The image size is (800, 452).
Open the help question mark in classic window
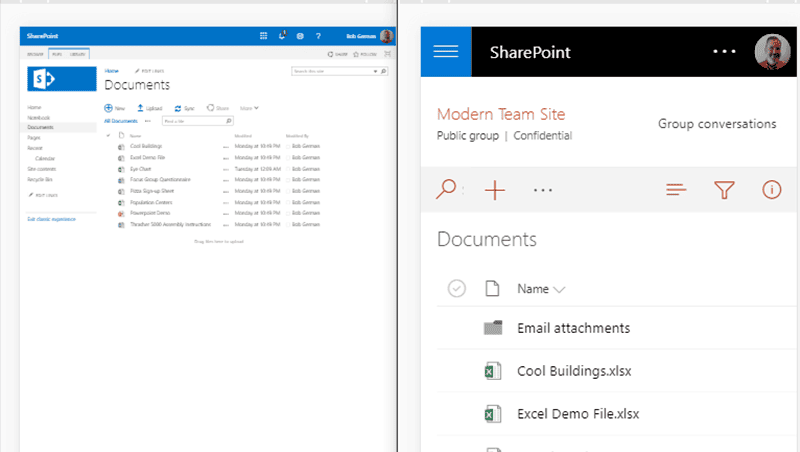[318, 36]
